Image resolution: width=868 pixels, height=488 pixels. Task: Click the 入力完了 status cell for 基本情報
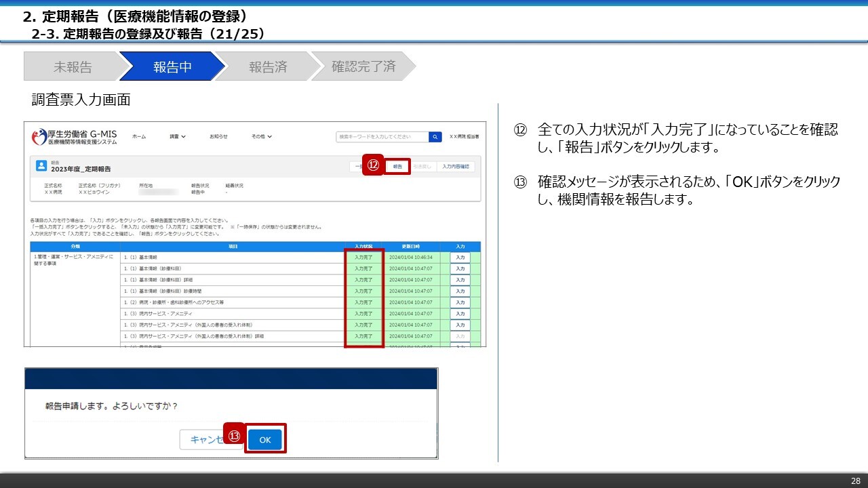pyautogui.click(x=363, y=257)
